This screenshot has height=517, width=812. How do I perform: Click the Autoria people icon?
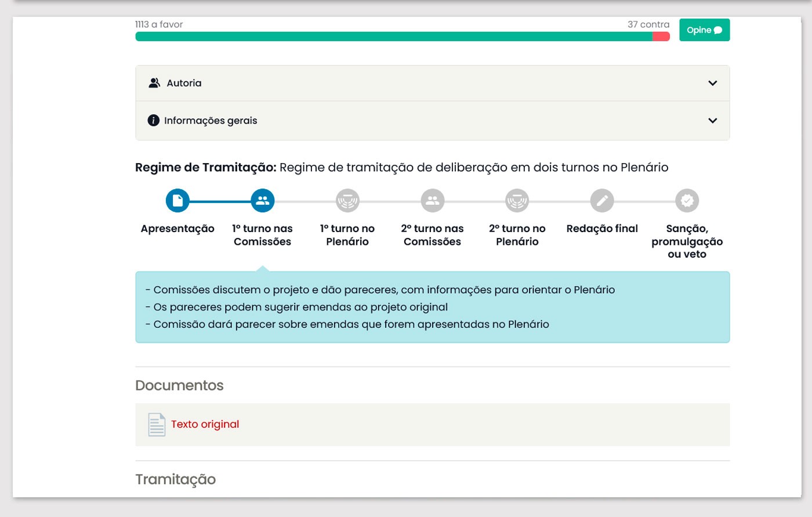coord(154,83)
